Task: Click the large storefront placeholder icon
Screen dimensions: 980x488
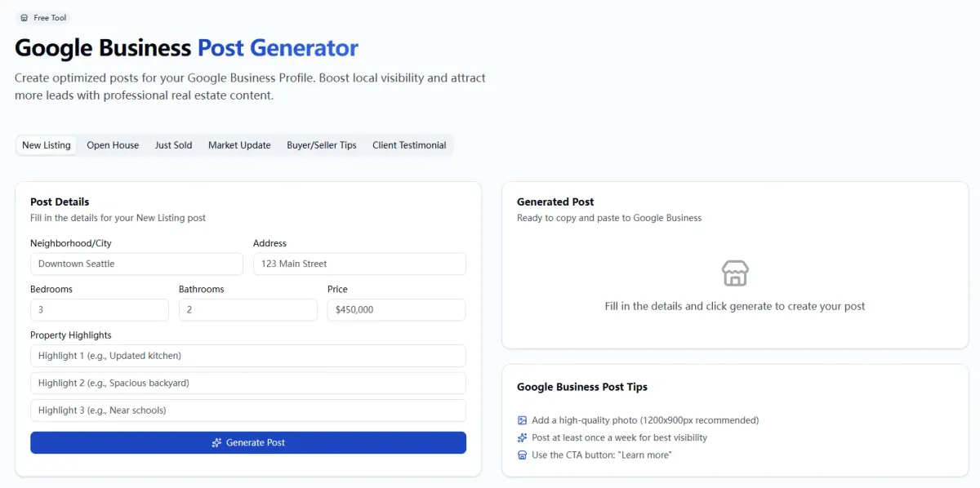Action: (735, 273)
